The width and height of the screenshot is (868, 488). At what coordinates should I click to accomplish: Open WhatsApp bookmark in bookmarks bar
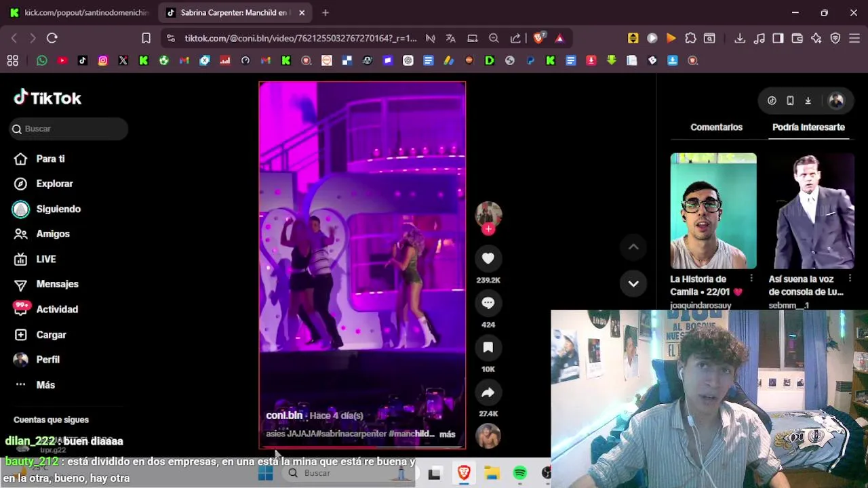click(x=42, y=60)
